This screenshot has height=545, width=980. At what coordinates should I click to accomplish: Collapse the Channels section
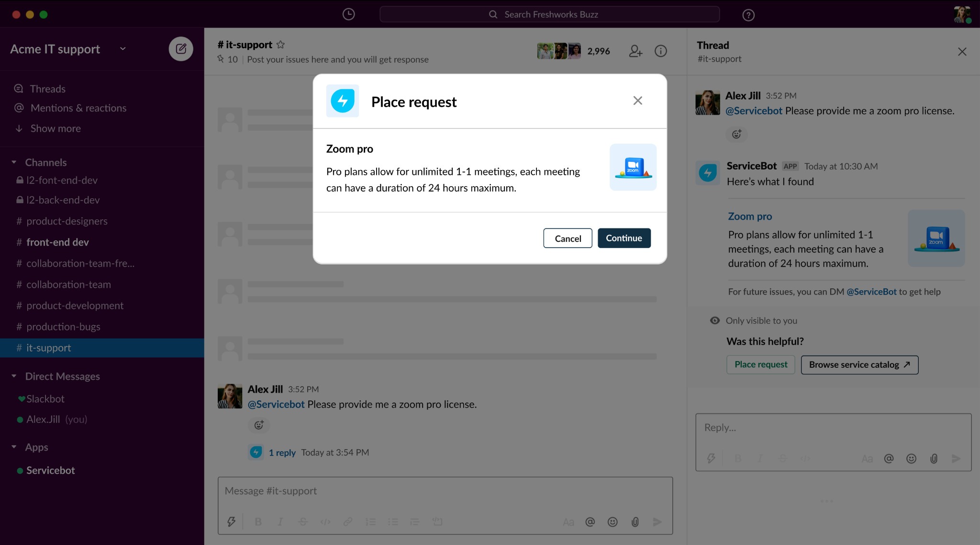(x=14, y=162)
